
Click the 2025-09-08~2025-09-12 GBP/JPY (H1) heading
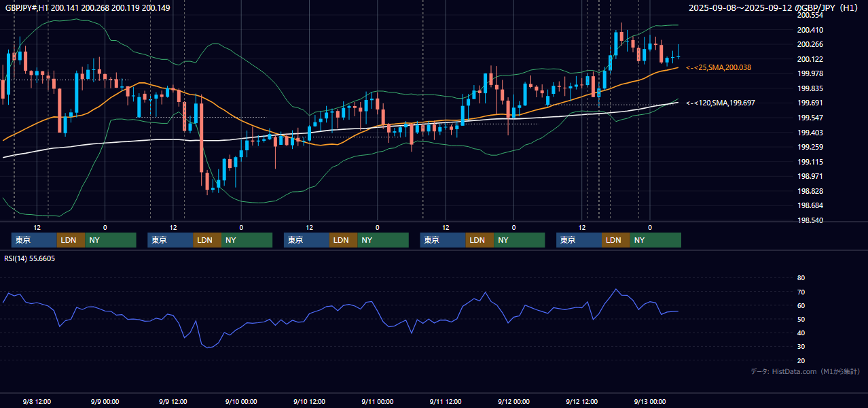coord(774,7)
